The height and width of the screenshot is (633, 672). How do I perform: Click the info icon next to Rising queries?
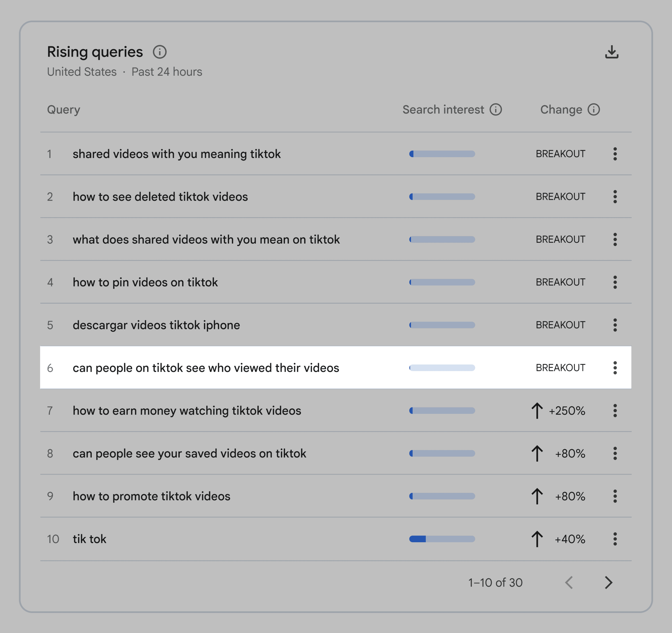pos(160,52)
